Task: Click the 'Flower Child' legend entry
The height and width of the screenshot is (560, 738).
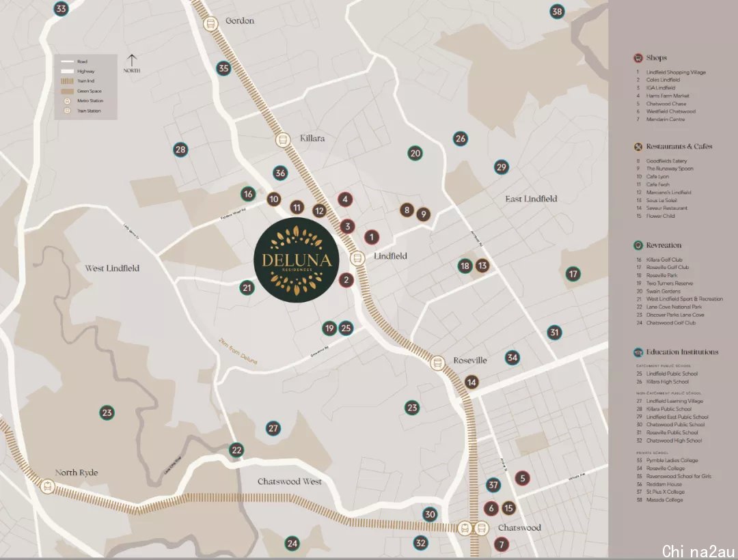Action: pos(660,216)
